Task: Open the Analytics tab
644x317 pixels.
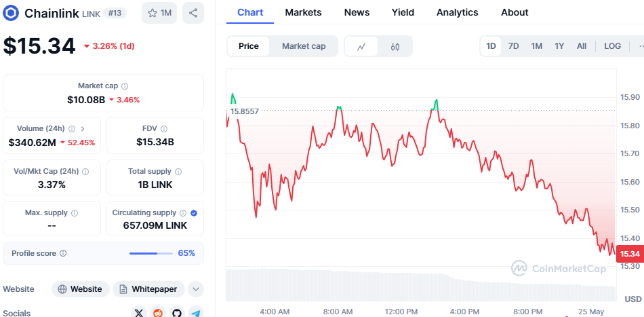Action: point(457,13)
